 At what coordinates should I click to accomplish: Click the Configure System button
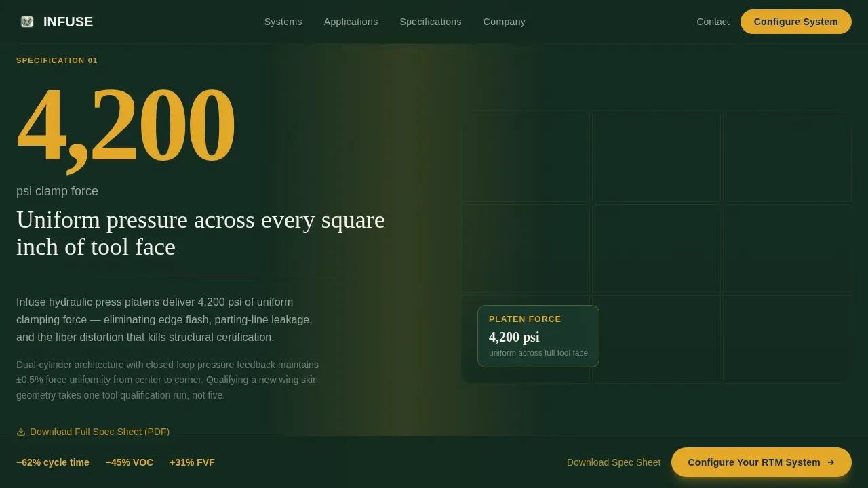[x=796, y=22]
